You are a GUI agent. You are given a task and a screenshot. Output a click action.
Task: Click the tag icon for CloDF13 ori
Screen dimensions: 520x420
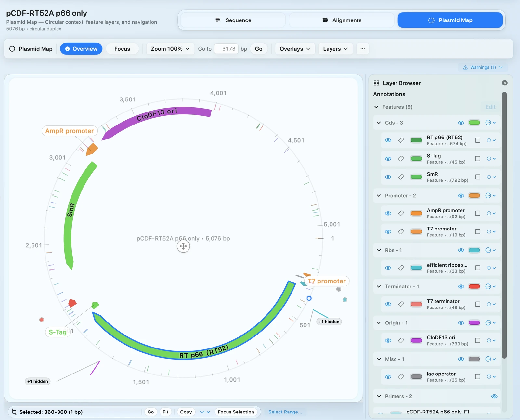[401, 340]
